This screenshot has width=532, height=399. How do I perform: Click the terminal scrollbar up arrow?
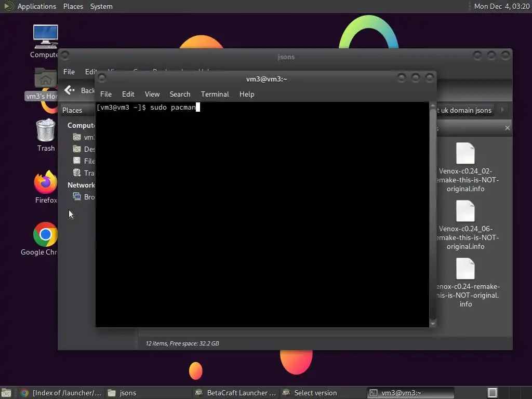coord(433,106)
